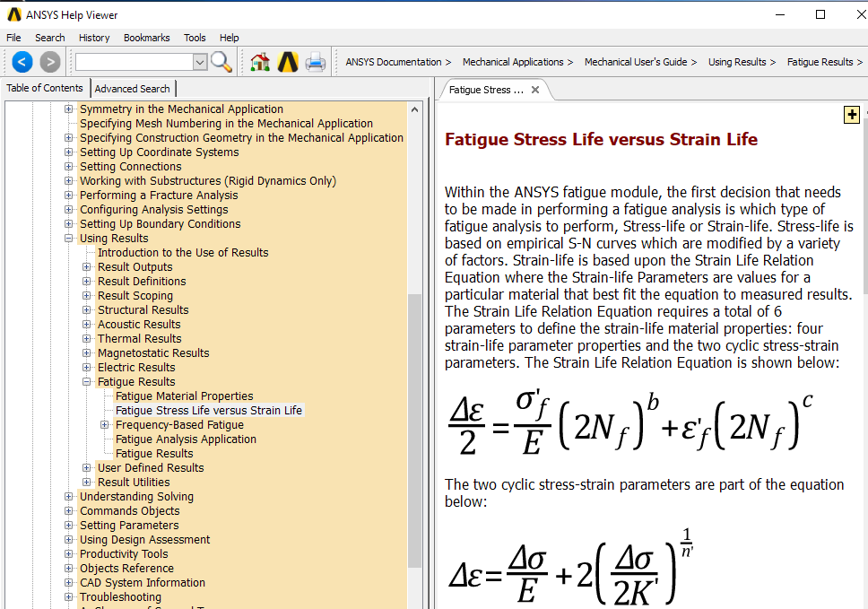The width and height of the screenshot is (868, 609).
Task: Go back with the blue back arrow
Action: click(x=22, y=62)
